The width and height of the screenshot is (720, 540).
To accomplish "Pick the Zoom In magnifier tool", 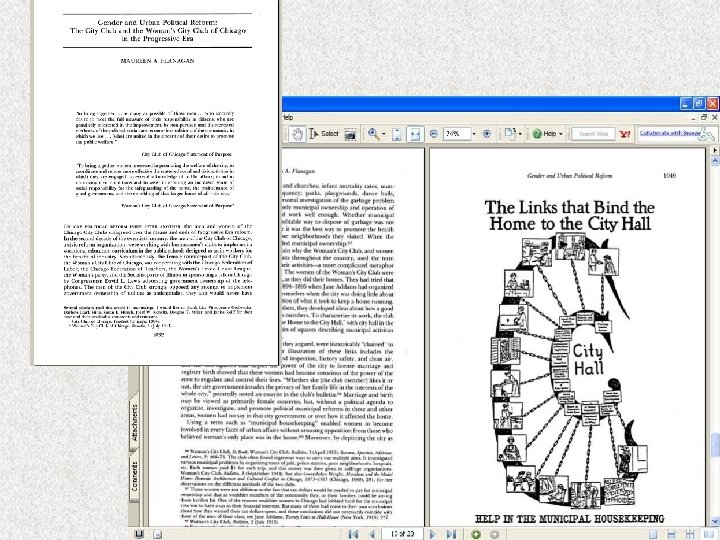I will click(x=373, y=134).
